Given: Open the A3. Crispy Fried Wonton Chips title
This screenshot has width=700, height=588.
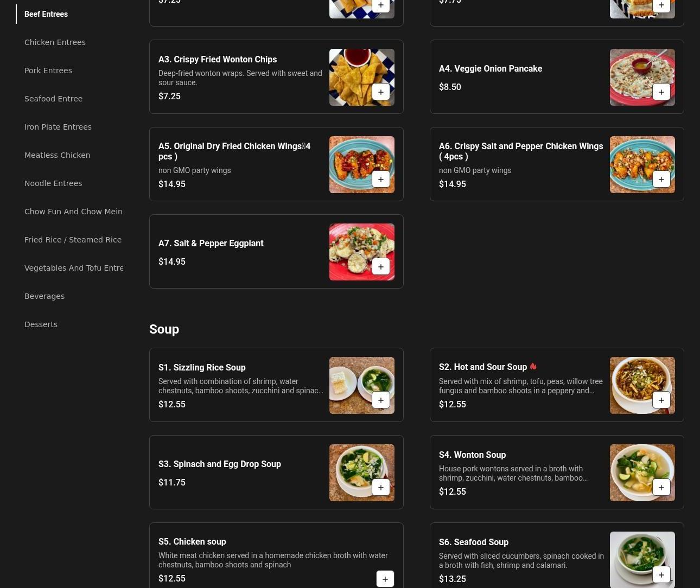Looking at the screenshot, I should click(218, 60).
